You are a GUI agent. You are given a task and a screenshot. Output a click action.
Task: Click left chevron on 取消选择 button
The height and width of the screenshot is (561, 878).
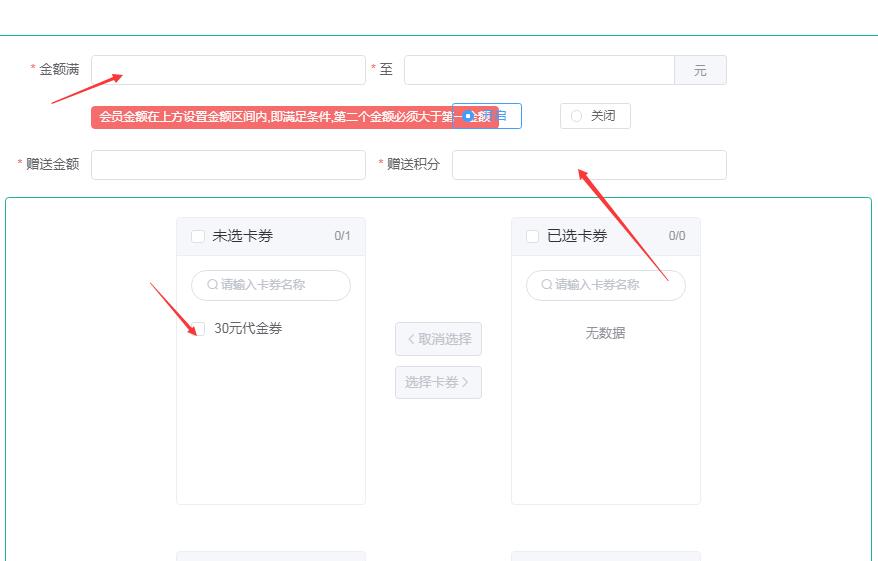411,339
